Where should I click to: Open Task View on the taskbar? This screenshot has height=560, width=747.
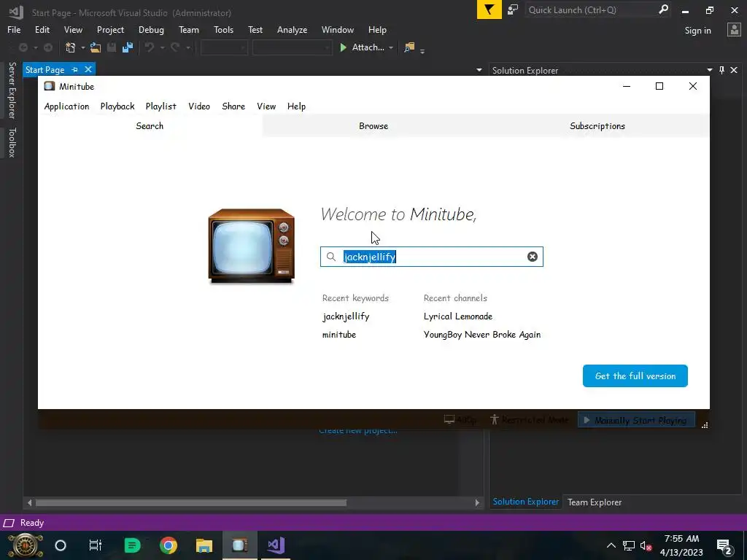click(x=96, y=545)
